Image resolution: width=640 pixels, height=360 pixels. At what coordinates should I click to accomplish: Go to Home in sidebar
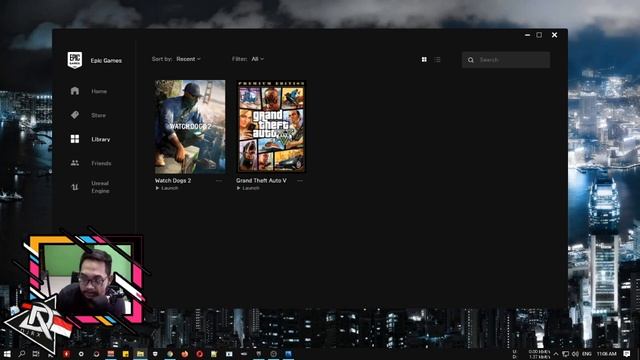tap(99, 91)
